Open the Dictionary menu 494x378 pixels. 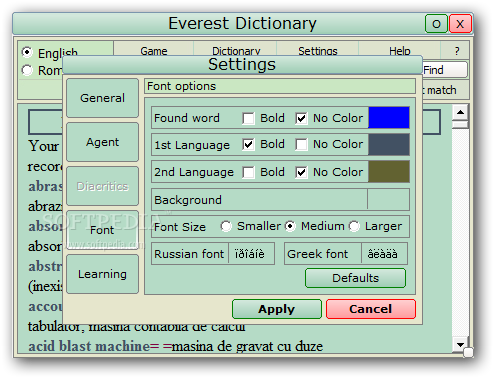pos(236,51)
